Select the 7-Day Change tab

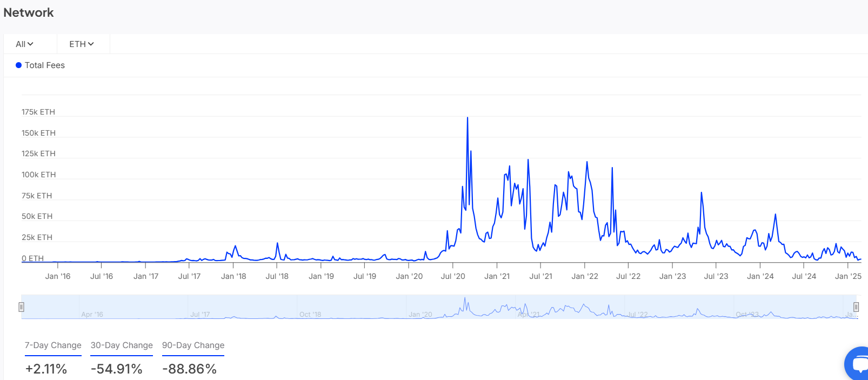53,345
